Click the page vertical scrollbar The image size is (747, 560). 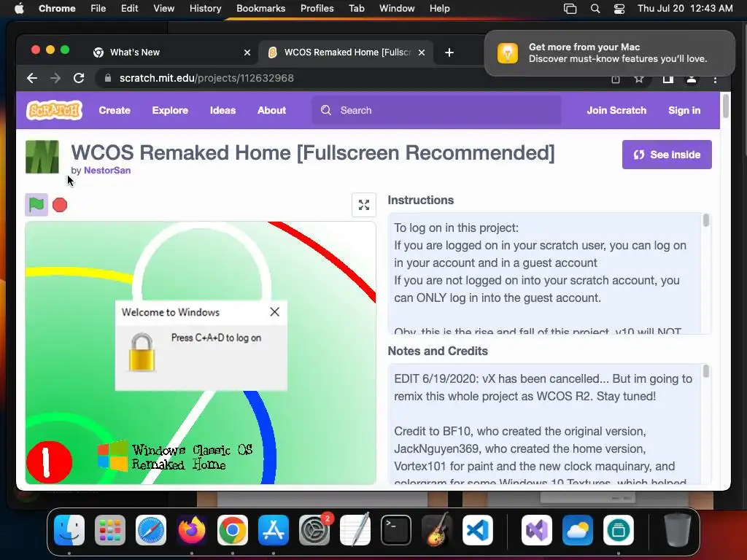click(726, 106)
